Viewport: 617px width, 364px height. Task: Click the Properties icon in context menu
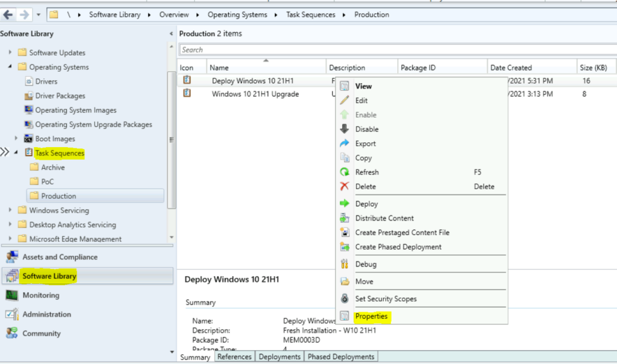344,316
